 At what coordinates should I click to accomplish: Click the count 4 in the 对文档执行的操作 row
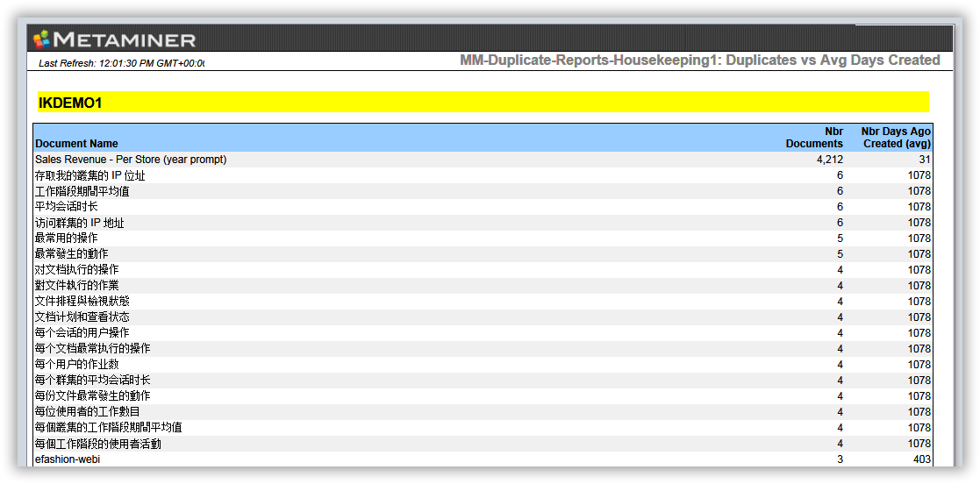pyautogui.click(x=840, y=270)
